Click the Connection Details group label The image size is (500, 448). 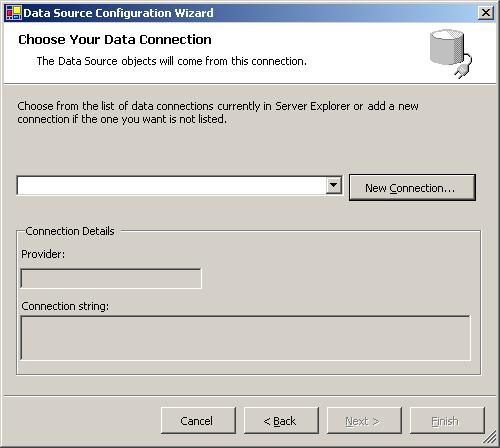70,231
